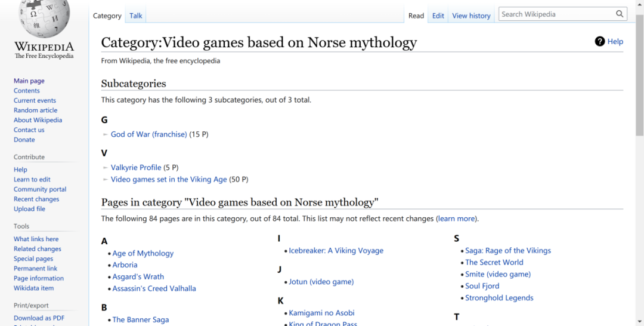Open the Donate link

[24, 140]
